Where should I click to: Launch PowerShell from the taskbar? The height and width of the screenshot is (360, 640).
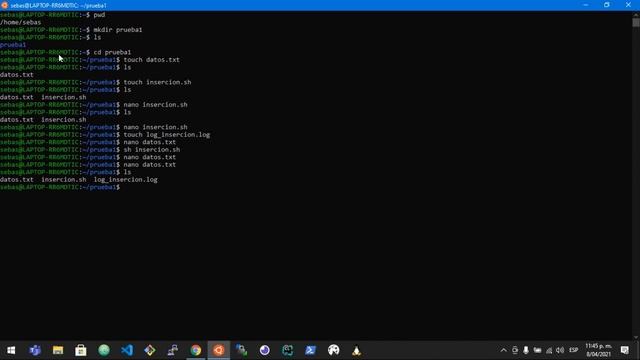[311, 350]
